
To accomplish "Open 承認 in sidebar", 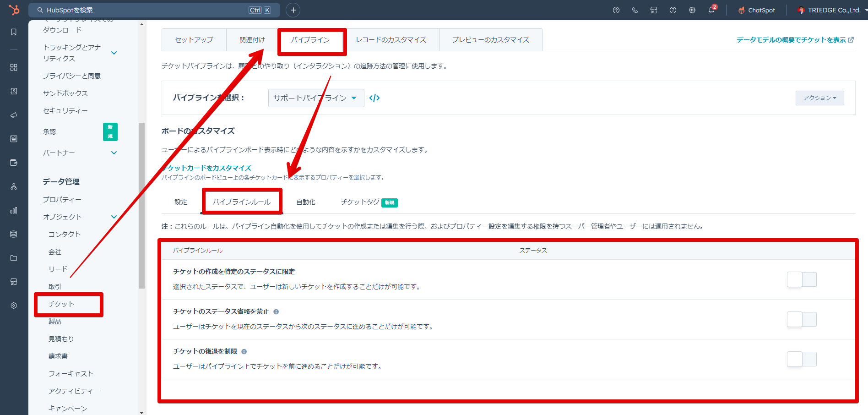I will click(49, 132).
